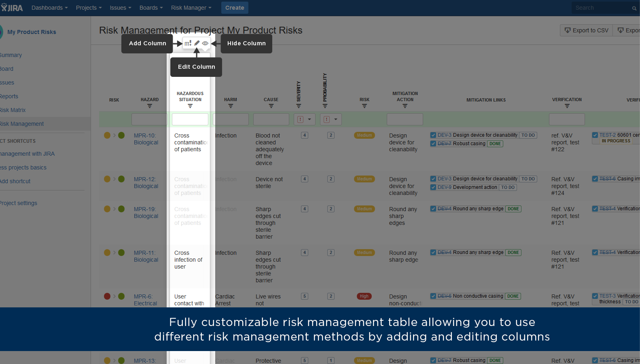Click the Edit Column pencil icon
The height and width of the screenshot is (364, 640).
197,43
